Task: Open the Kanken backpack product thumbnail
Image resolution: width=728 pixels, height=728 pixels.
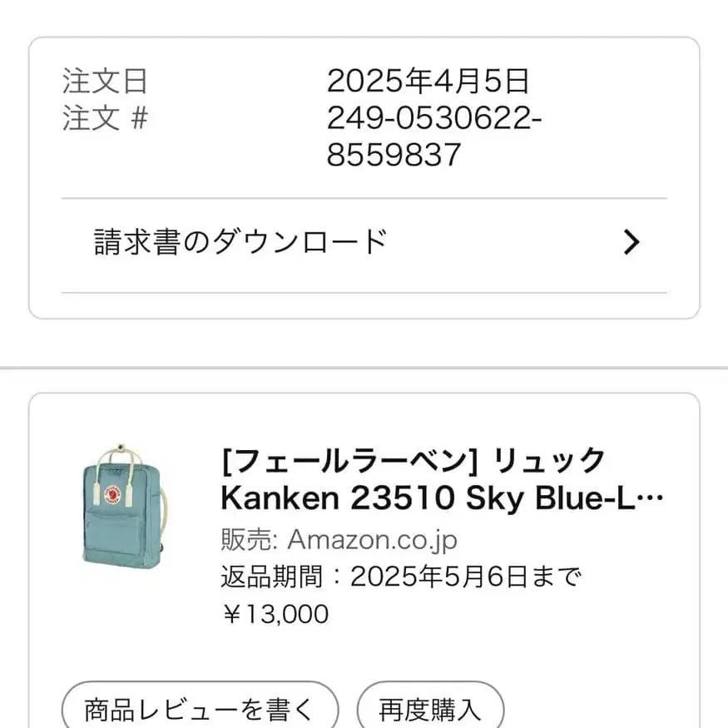Action: [x=122, y=506]
